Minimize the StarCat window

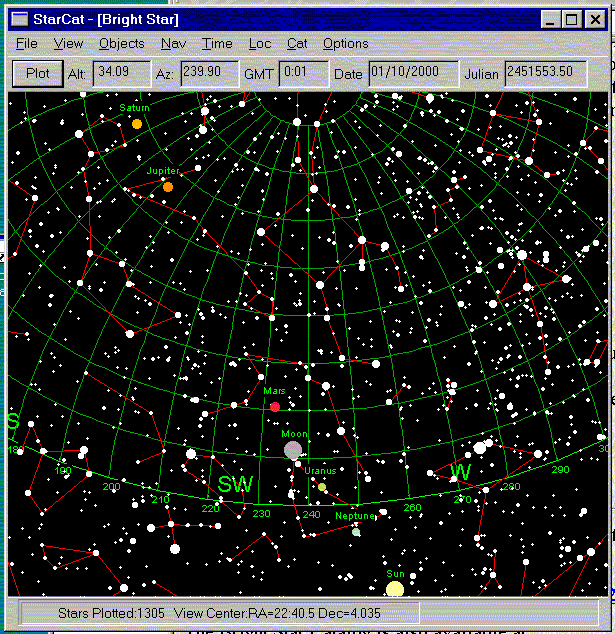(551, 19)
